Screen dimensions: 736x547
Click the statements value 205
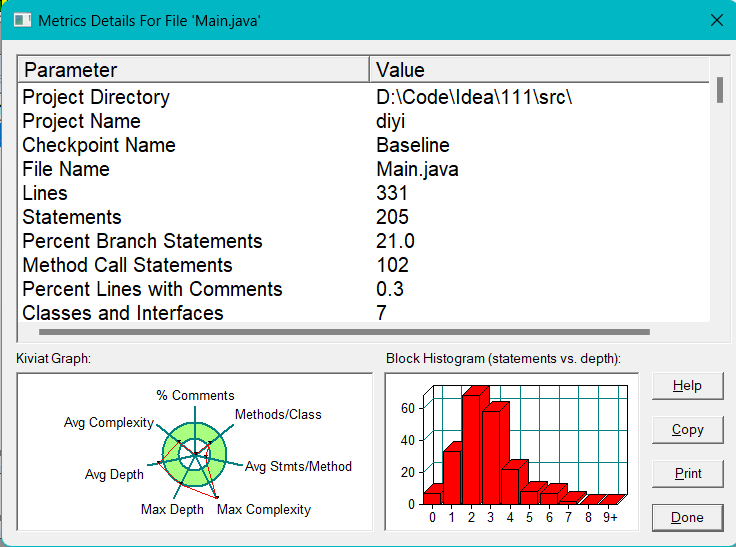pyautogui.click(x=392, y=217)
